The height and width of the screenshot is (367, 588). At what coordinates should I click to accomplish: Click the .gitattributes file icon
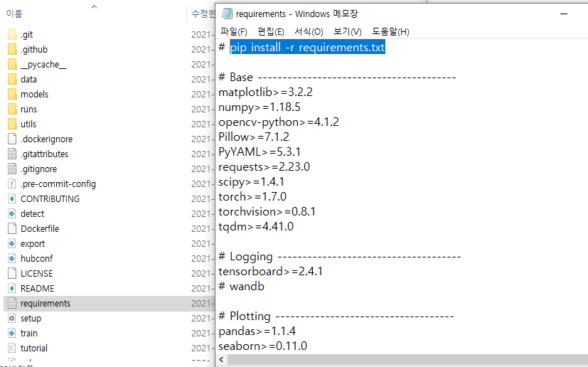pos(12,154)
